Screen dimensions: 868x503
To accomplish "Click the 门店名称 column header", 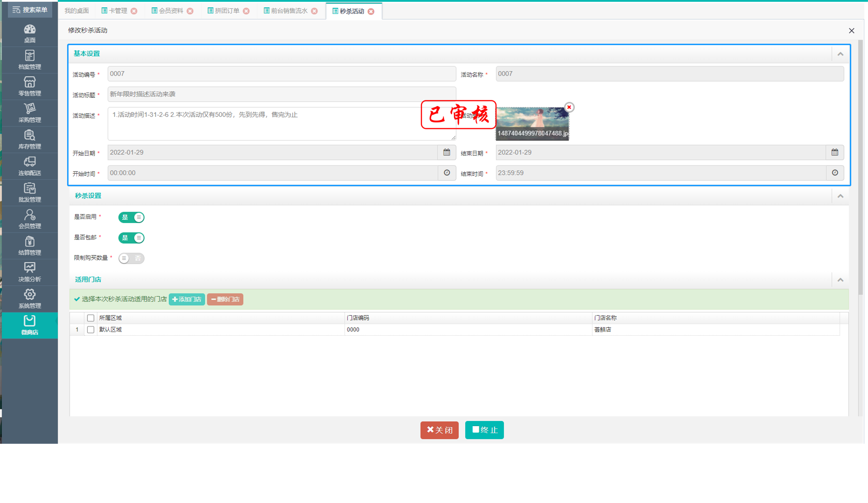I will [x=716, y=318].
